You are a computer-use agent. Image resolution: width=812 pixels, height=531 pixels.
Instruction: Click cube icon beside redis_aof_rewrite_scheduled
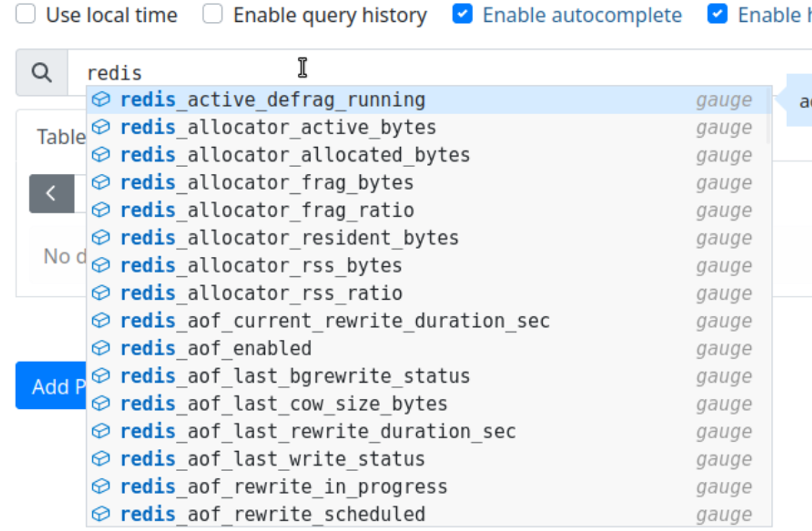click(x=101, y=514)
